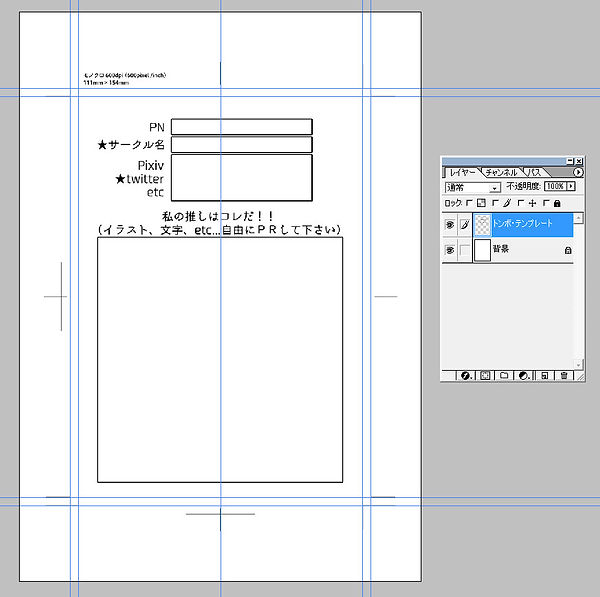Viewport: 600px width, 597px height.
Task: Hide the 背景 layer
Action: click(x=450, y=250)
